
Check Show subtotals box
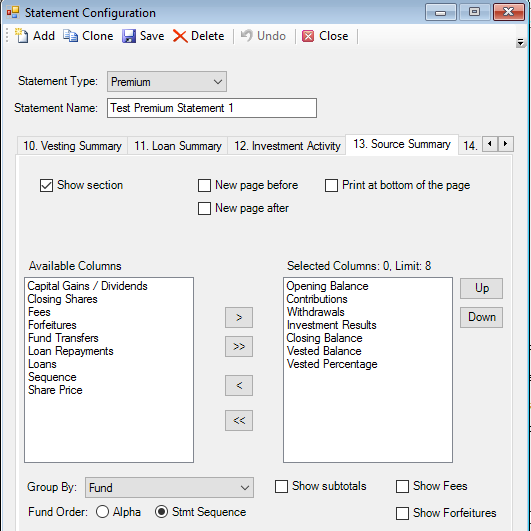click(281, 486)
